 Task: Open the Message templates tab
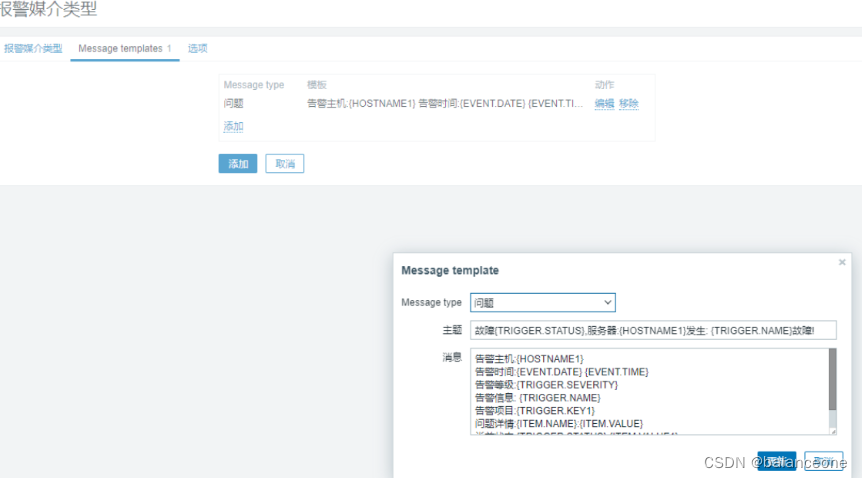click(x=125, y=48)
